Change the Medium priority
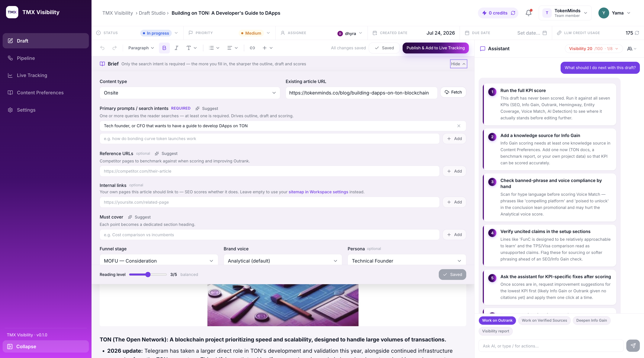 tap(254, 33)
